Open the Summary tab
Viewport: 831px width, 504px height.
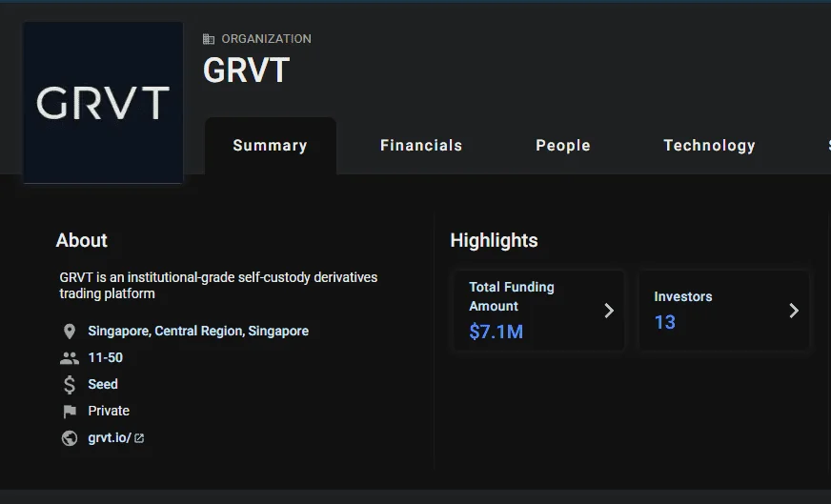tap(271, 146)
